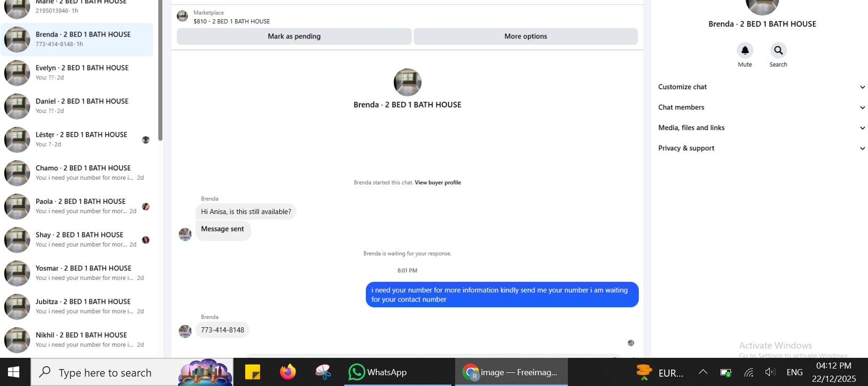
Task: Click the 773-414-8148 message bubble
Action: [x=222, y=330]
